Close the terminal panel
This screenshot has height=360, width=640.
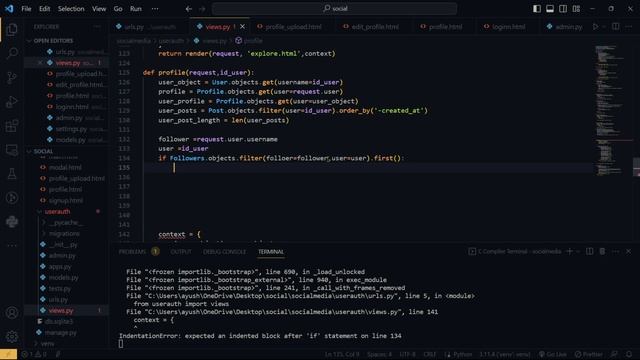[x=629, y=251]
